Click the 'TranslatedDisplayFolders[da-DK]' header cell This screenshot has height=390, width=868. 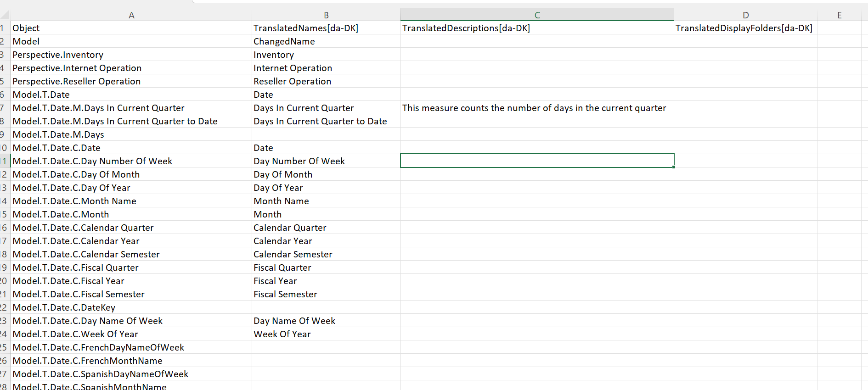click(x=744, y=28)
